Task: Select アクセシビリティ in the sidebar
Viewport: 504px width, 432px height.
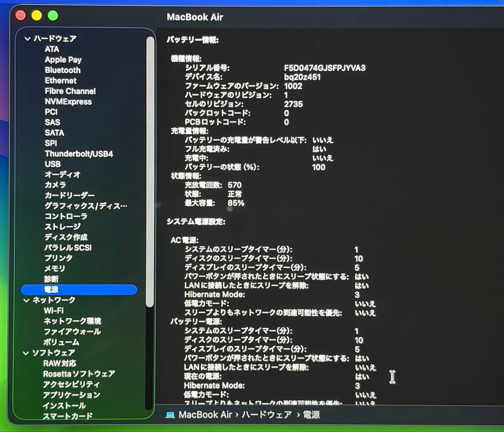Action: pyautogui.click(x=71, y=384)
